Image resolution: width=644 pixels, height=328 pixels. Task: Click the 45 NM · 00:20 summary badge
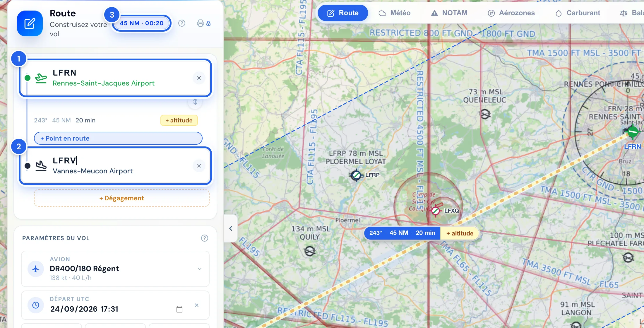pyautogui.click(x=142, y=23)
